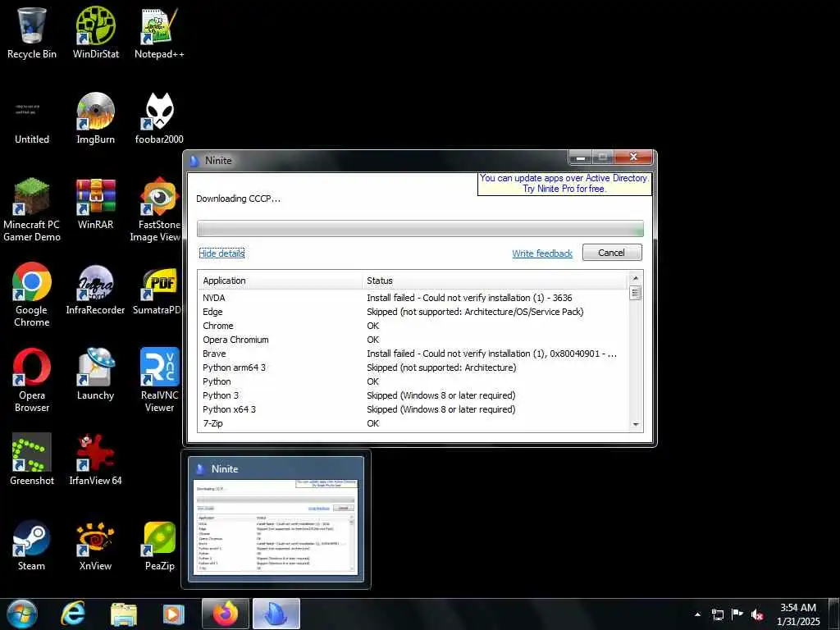Switch to Firefox in the taskbar

click(x=226, y=614)
